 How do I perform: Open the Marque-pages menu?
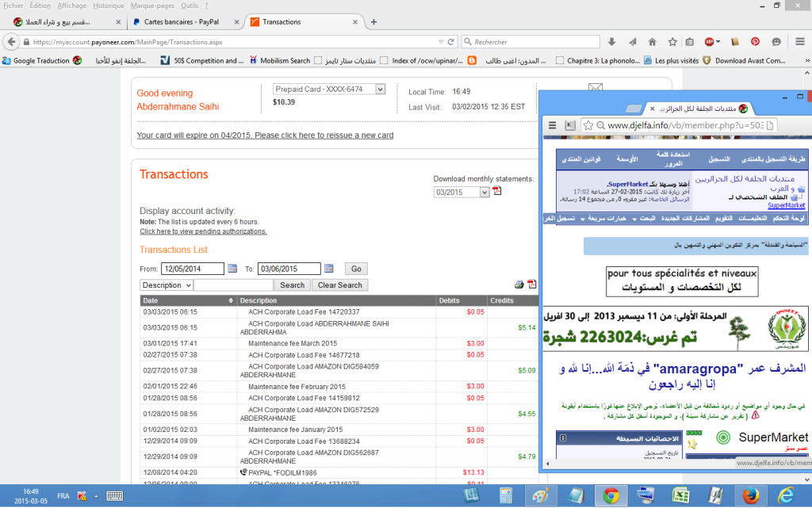tap(152, 6)
